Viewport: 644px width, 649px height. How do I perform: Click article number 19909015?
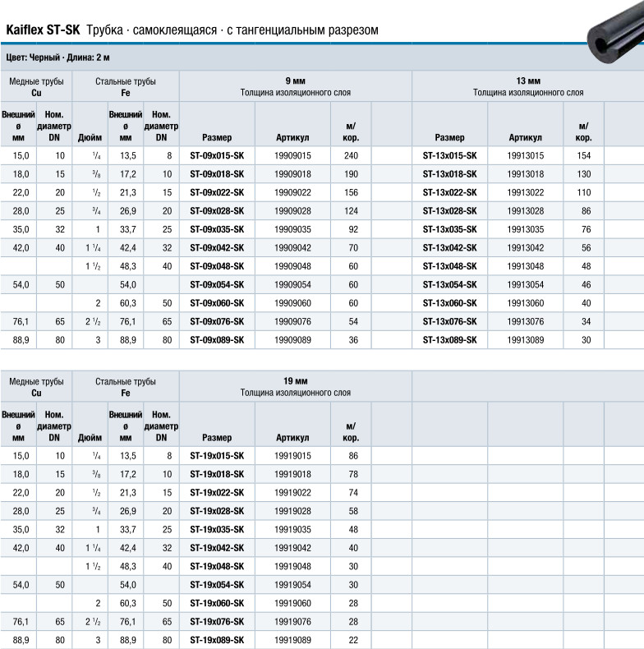coord(292,156)
